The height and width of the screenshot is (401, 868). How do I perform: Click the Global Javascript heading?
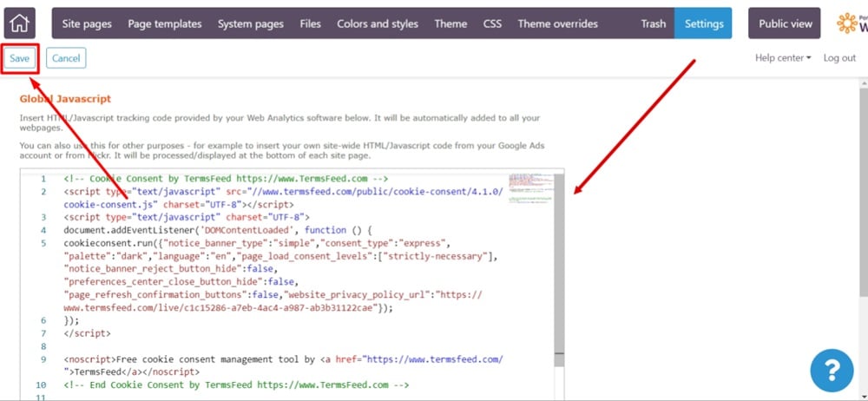coord(65,99)
